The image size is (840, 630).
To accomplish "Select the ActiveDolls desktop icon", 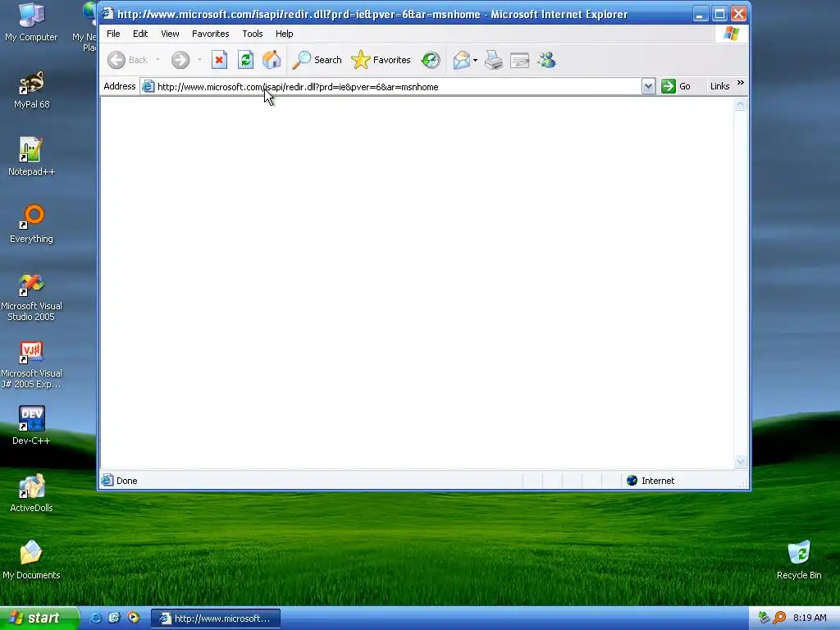I will pyautogui.click(x=32, y=493).
